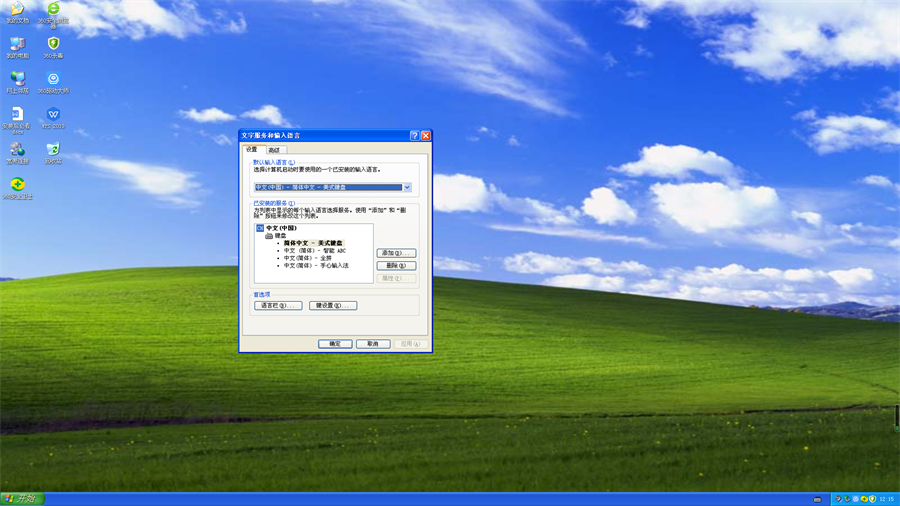Select 中文(简体) - 智能 ABC entry

[x=315, y=250]
